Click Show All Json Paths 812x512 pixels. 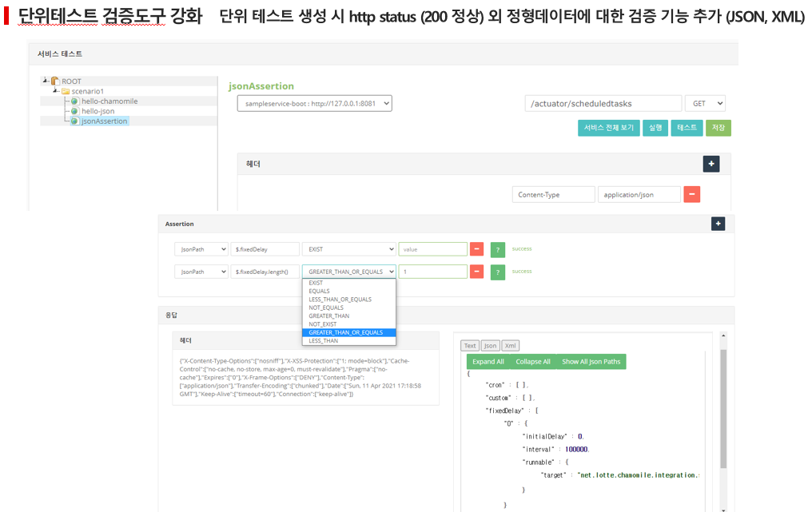(x=591, y=362)
